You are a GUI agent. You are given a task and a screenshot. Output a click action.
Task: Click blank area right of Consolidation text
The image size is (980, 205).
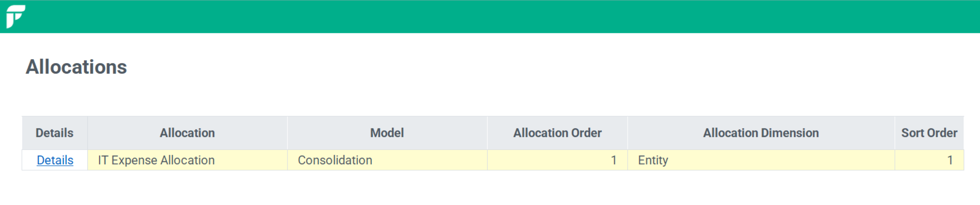[430, 160]
